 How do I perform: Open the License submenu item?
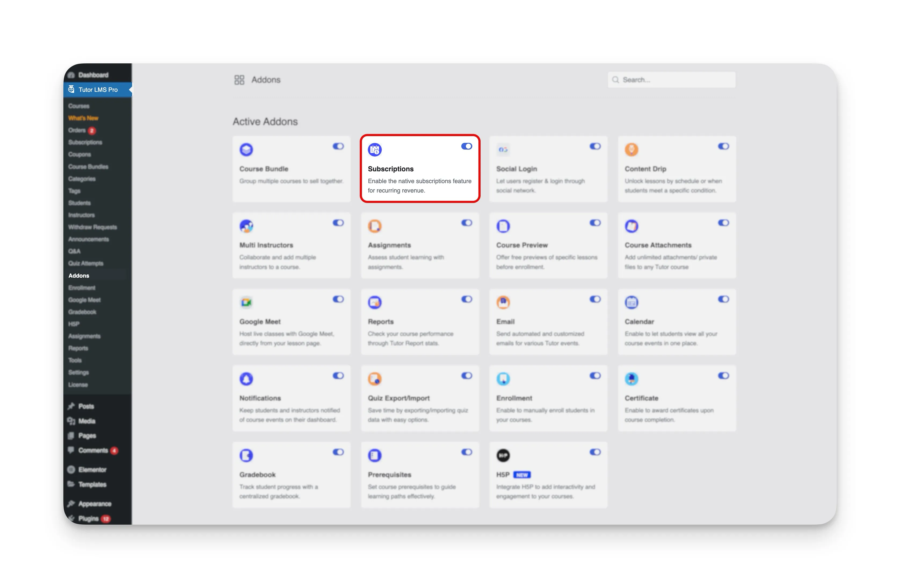78,384
